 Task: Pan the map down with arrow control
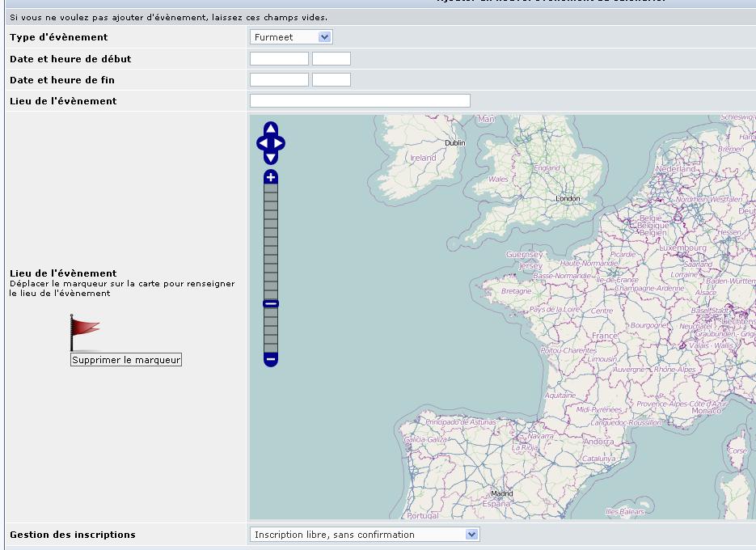click(271, 159)
